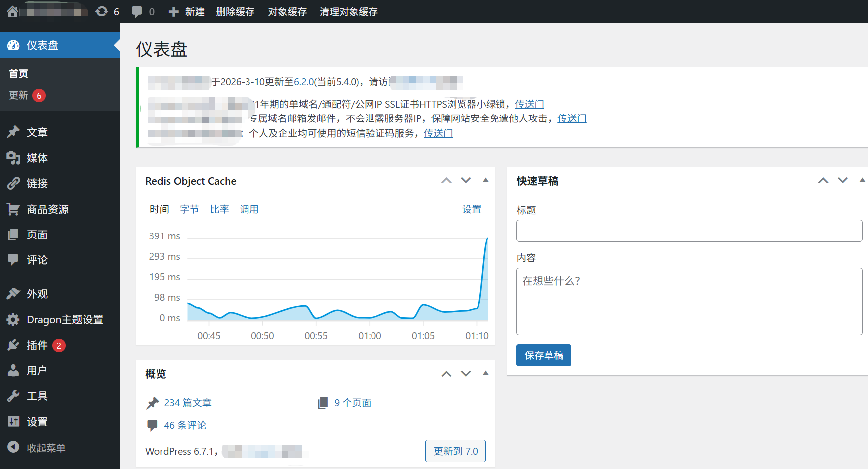Click the 插件 update badge showing 2
The image size is (868, 469).
(x=59, y=345)
